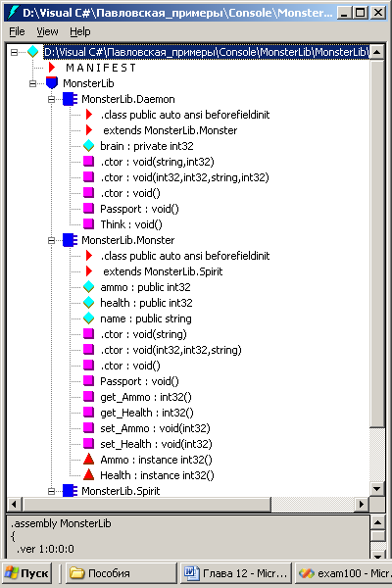Switch to Глава 12 Word taskbar button

coord(236,573)
